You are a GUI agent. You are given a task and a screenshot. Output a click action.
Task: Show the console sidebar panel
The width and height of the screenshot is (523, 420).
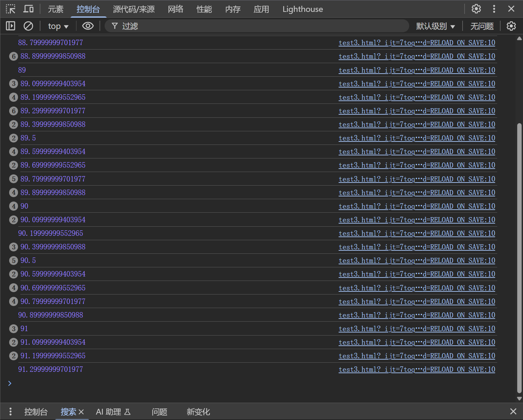(11, 26)
